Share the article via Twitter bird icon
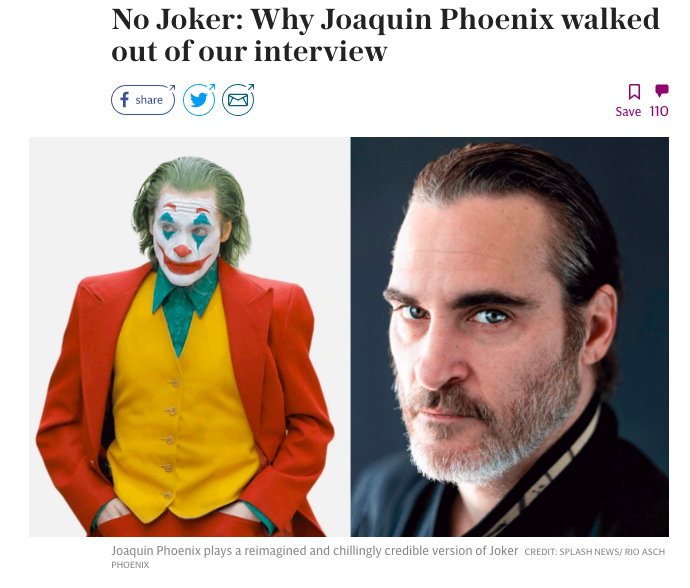690x588 pixels. pos(199,100)
